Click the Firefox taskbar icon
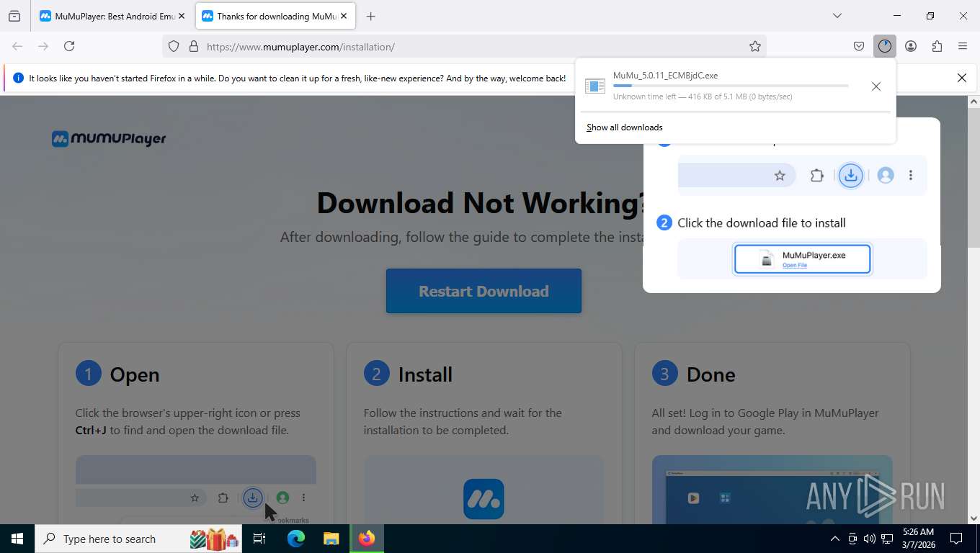 click(x=367, y=539)
